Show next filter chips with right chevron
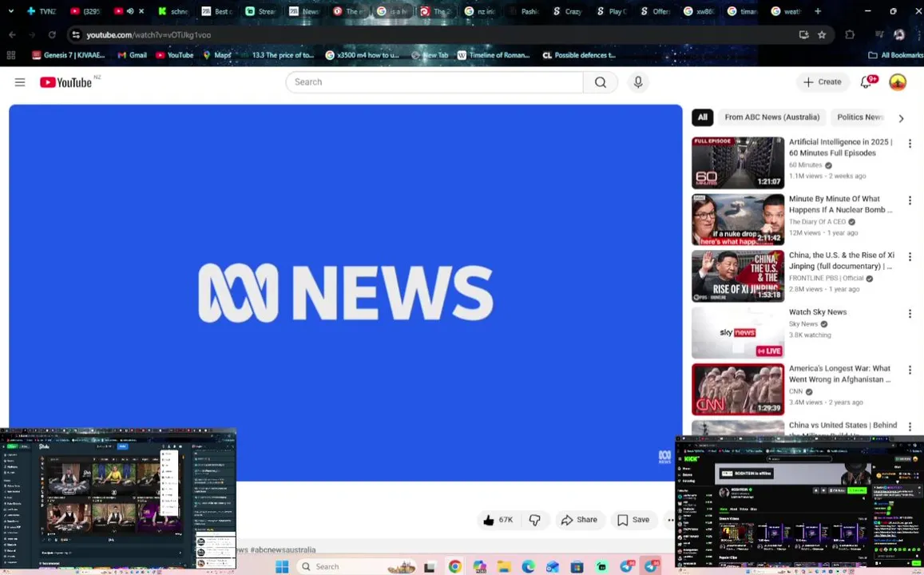 click(900, 118)
